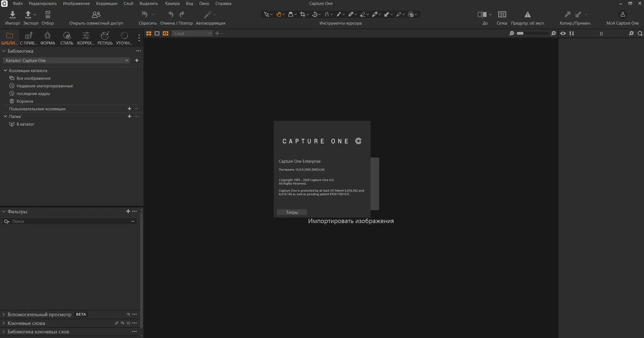Click the Поиск filter search field

coord(70,221)
